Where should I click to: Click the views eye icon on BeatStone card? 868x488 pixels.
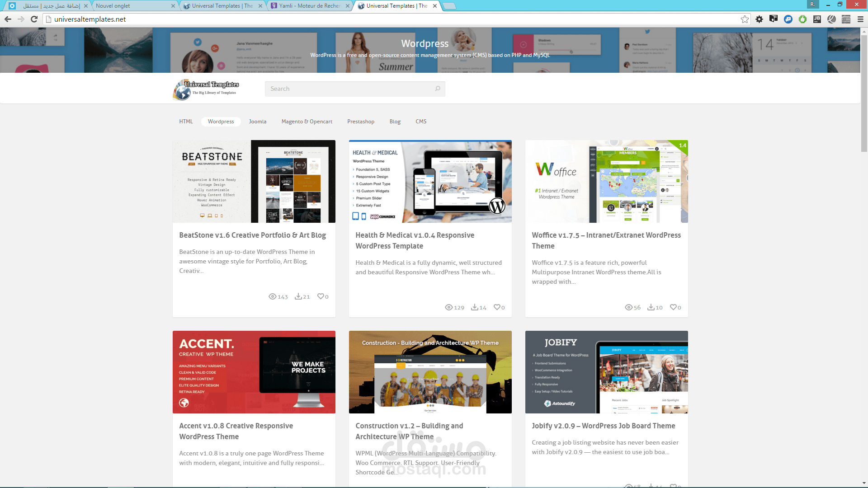(x=272, y=296)
